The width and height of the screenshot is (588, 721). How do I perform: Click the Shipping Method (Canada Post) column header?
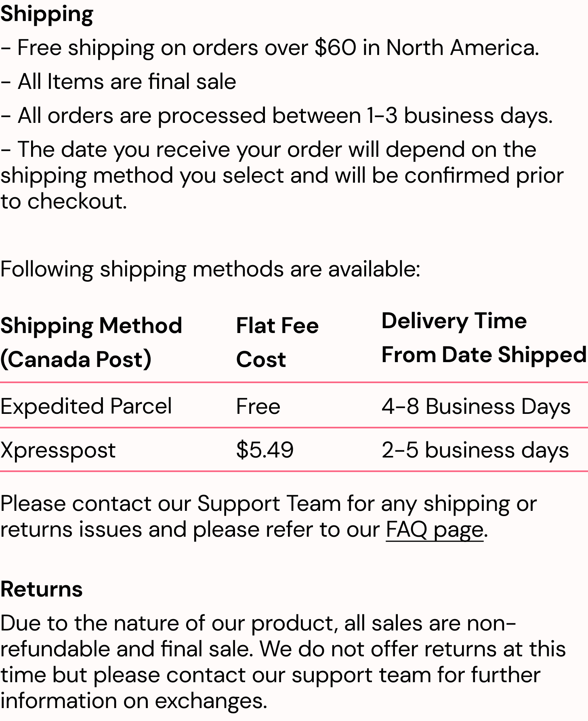[91, 342]
